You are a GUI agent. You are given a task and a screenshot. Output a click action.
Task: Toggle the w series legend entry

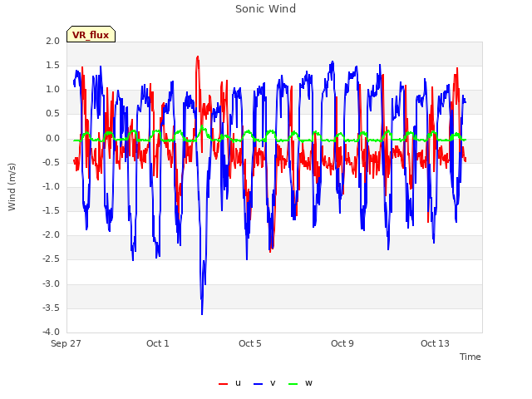click(300, 383)
